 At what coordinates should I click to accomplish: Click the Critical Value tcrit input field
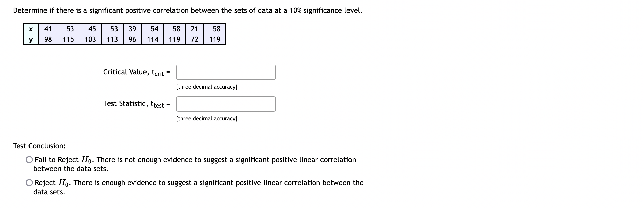[226, 73]
